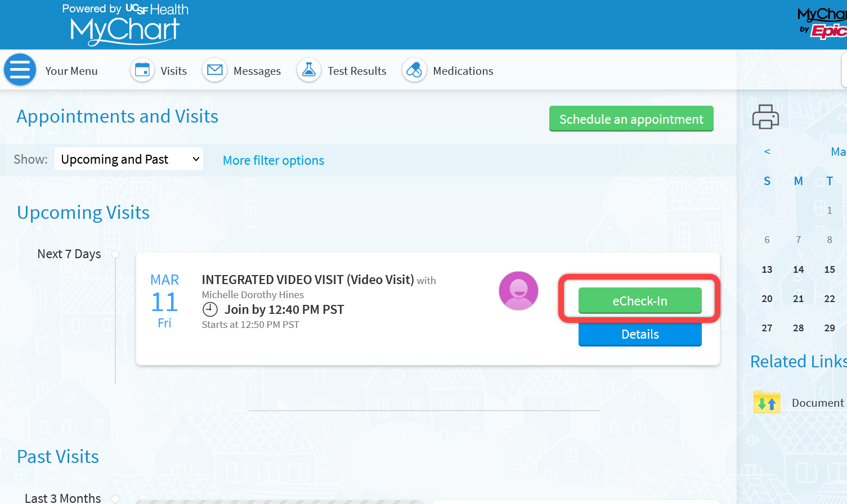Click provider name Michelle Dorothy Hines
The image size is (847, 504).
(253, 295)
